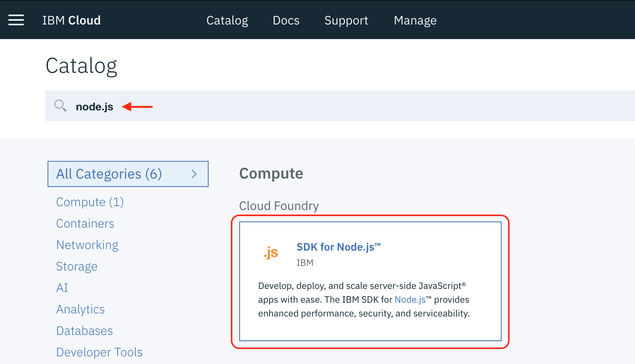Click the Compute section heading
Screen dimensions: 635x364
(271, 174)
